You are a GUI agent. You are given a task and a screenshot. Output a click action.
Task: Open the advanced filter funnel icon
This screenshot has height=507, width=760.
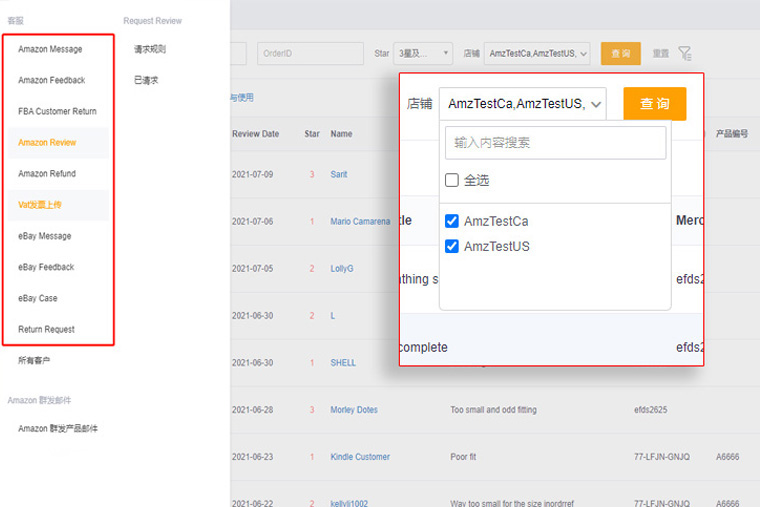tap(685, 53)
